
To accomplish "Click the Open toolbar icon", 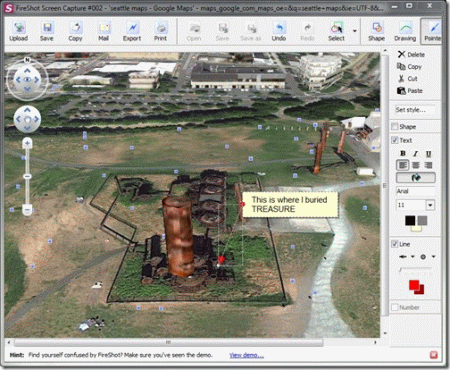I will coord(194,32).
